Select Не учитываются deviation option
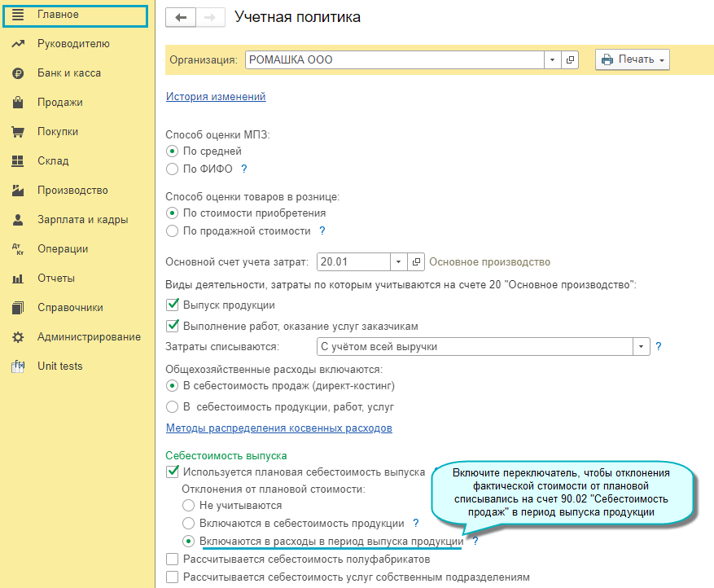714x588 pixels. pos(189,506)
